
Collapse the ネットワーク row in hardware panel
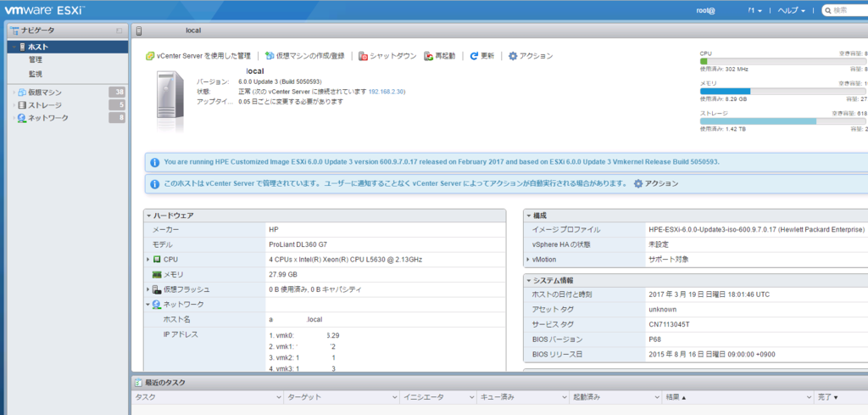pos(147,304)
